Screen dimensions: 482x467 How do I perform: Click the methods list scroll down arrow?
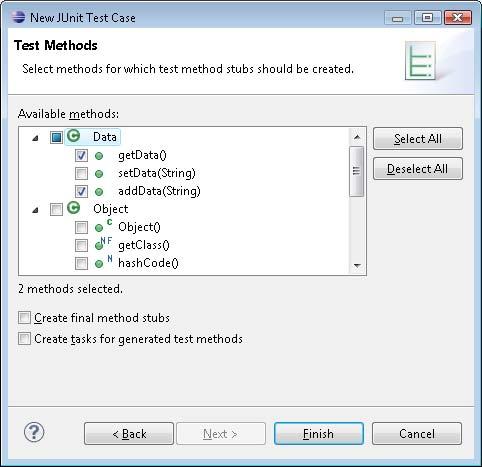pos(357,266)
